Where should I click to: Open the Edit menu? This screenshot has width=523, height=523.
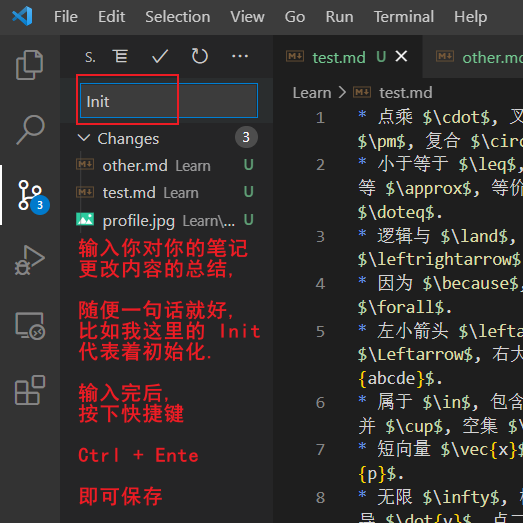111,17
